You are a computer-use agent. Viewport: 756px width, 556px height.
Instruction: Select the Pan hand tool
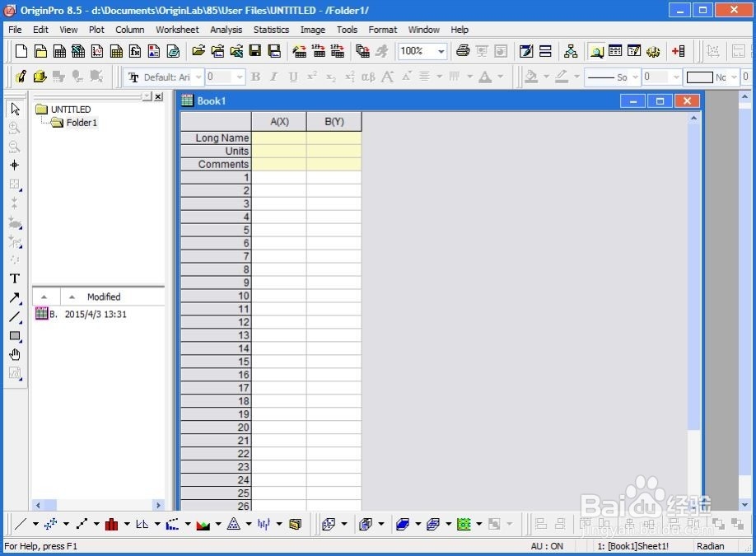pos(15,355)
